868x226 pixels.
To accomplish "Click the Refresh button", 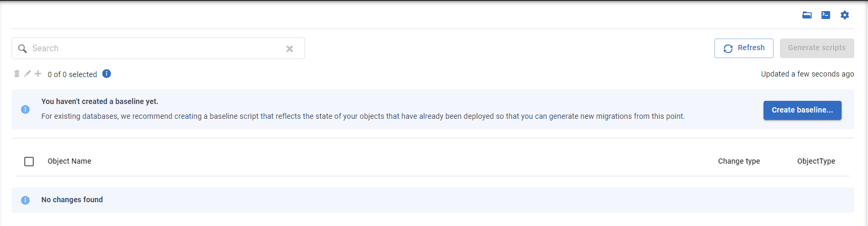I will tap(744, 48).
